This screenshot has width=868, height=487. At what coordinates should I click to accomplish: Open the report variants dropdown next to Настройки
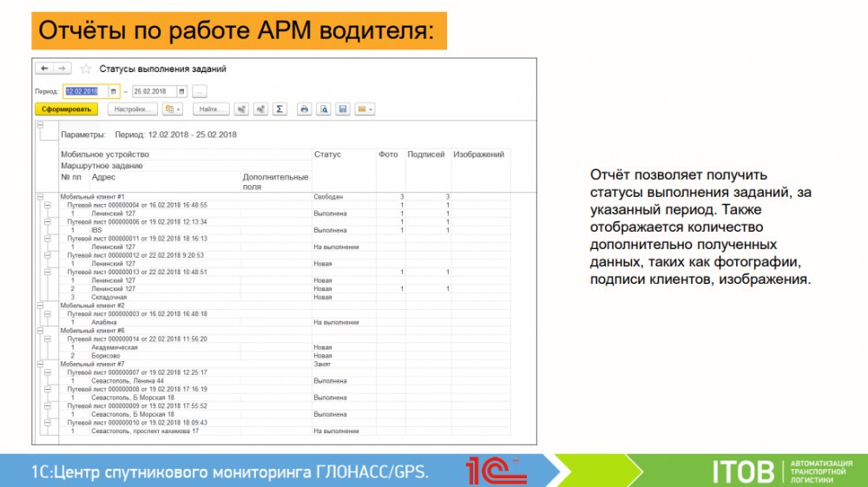pos(173,109)
